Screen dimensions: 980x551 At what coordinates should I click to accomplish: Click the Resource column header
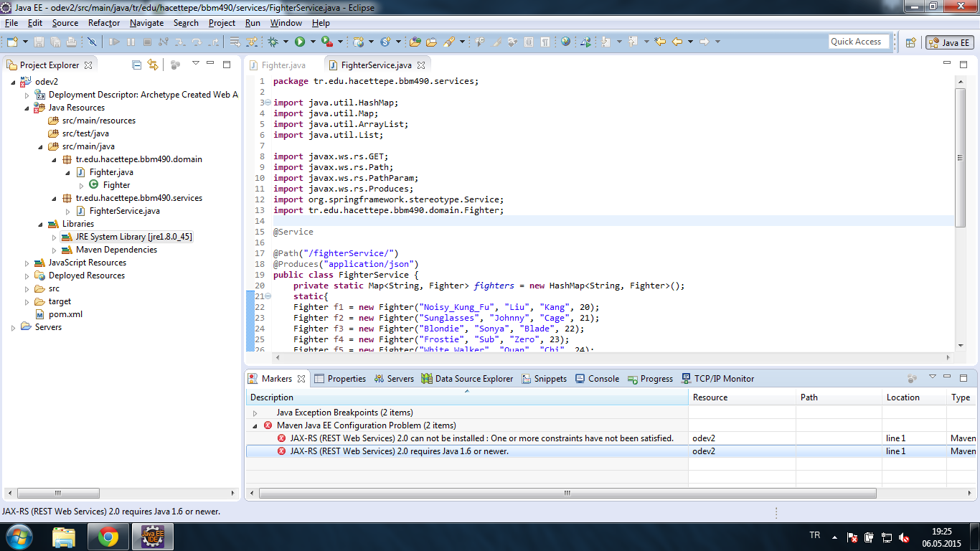click(742, 397)
